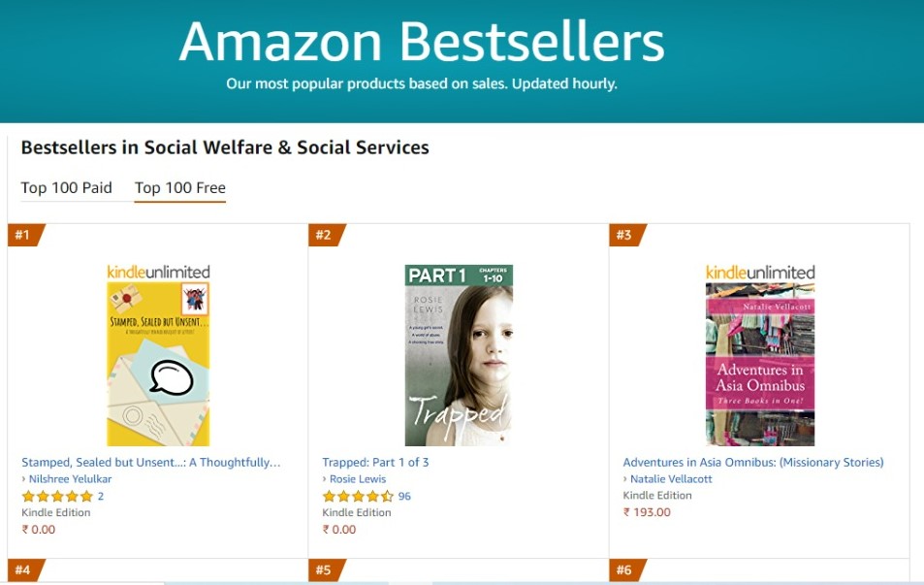
Task: Open Stamped, Sealed but Unsent book cover
Action: tap(158, 354)
